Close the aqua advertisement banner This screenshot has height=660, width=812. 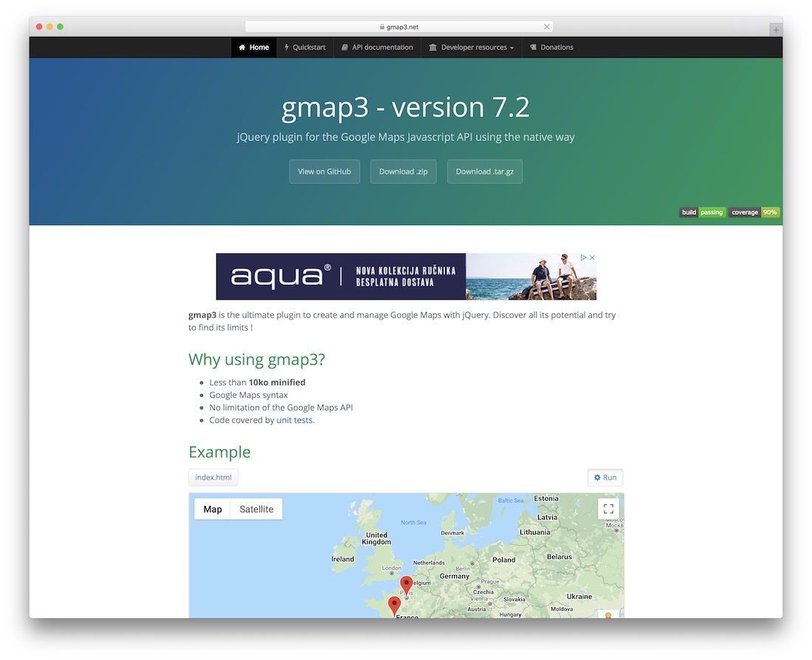592,258
